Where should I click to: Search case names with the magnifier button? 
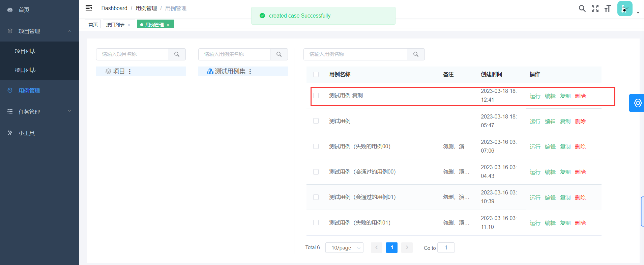tap(416, 54)
